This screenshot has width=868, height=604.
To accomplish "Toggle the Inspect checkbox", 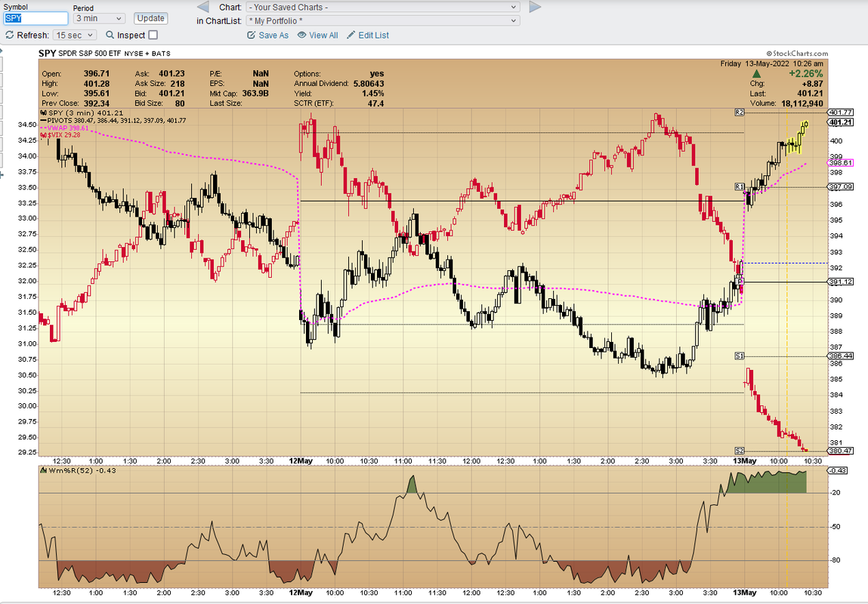I will 153,35.
